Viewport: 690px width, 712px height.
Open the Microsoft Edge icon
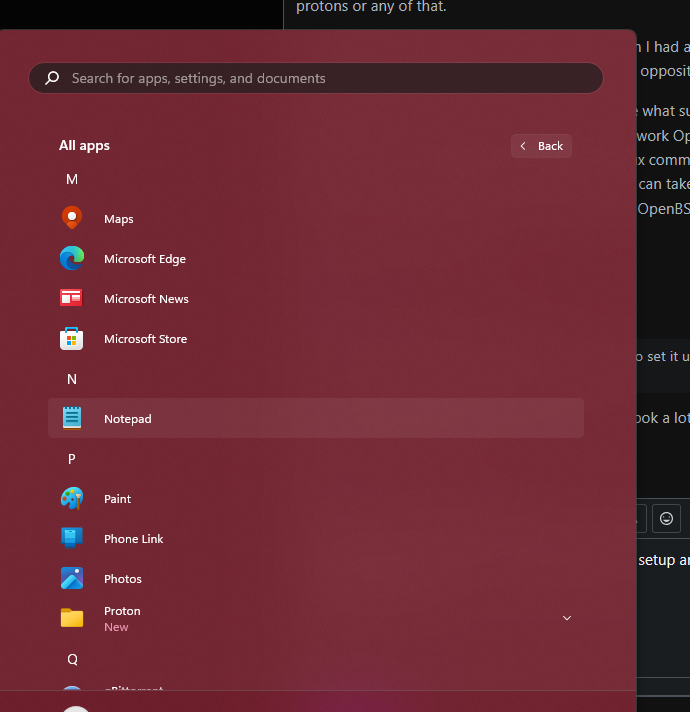pos(72,258)
